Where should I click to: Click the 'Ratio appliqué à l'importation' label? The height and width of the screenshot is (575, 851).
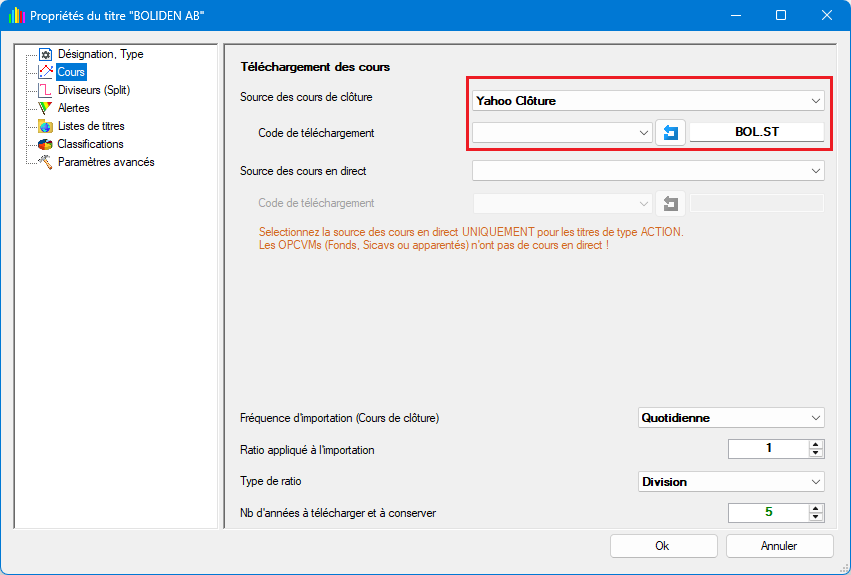click(307, 450)
